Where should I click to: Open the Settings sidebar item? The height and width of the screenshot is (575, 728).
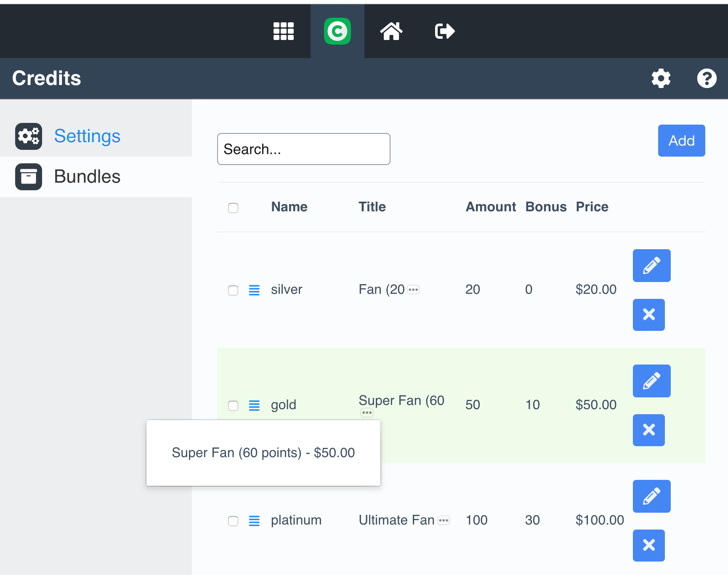[x=87, y=136]
